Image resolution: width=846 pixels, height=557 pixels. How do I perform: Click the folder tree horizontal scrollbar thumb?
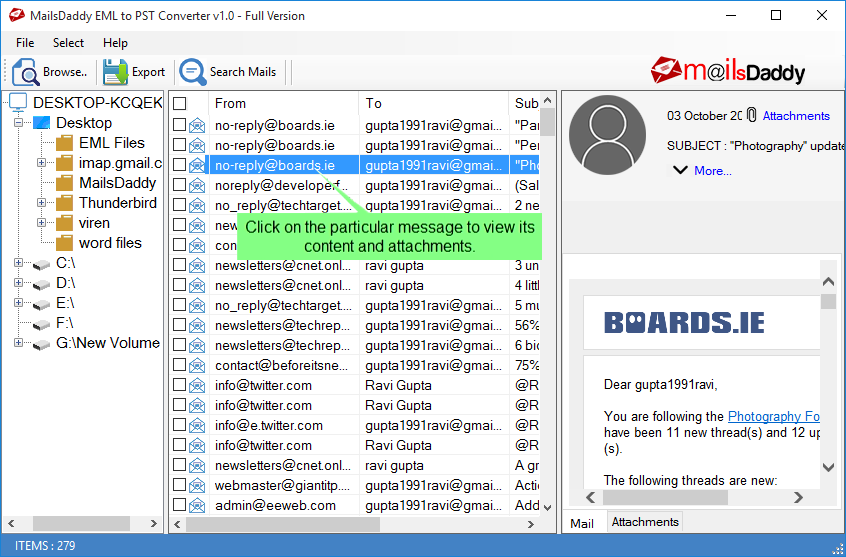point(81,523)
